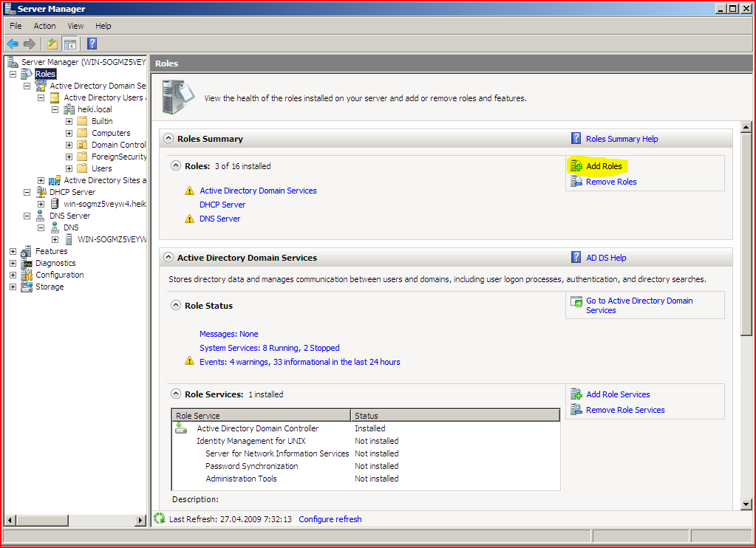Collapse the heiki.local tree node
Viewport: 756px width, 548px height.
click(55, 109)
